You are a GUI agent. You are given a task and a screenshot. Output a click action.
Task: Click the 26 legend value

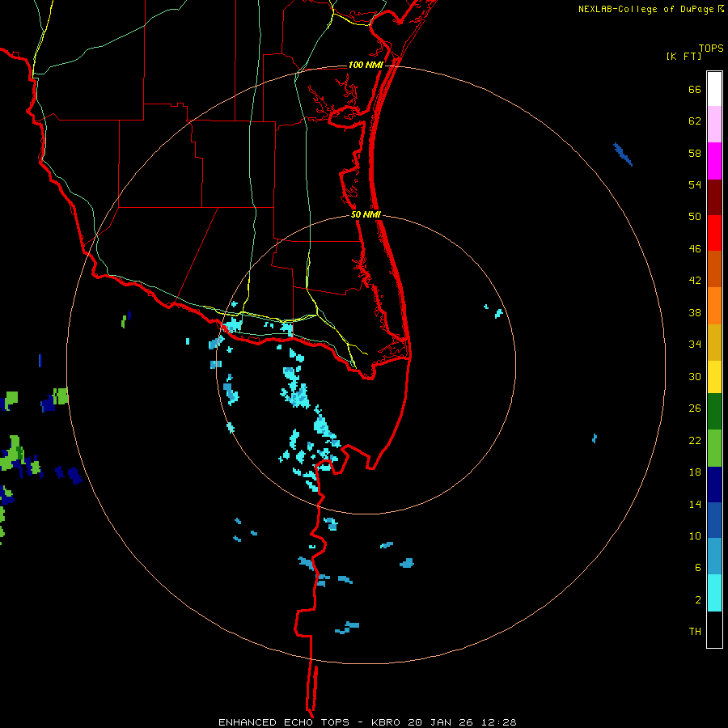tap(695, 408)
